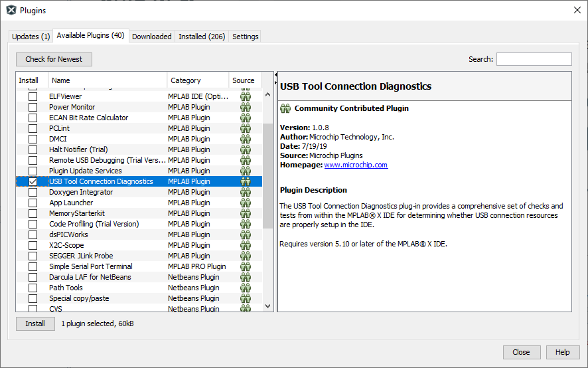Click the community icon in the PCLint row
The image size is (588, 368).
coord(246,128)
